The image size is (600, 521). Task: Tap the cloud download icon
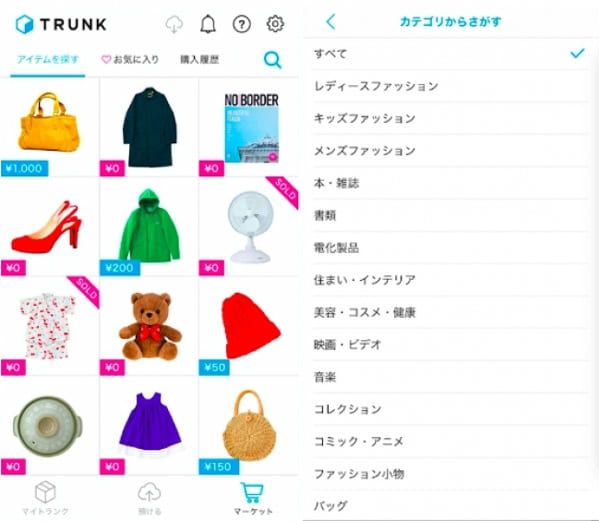point(174,24)
